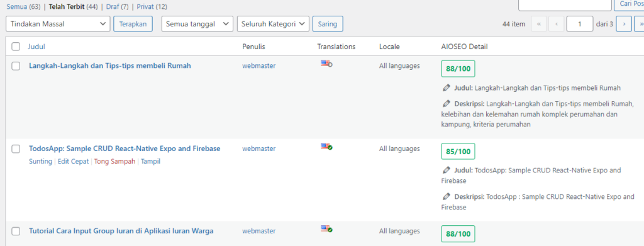Click Locale column header
The height and width of the screenshot is (246, 644).
point(389,47)
